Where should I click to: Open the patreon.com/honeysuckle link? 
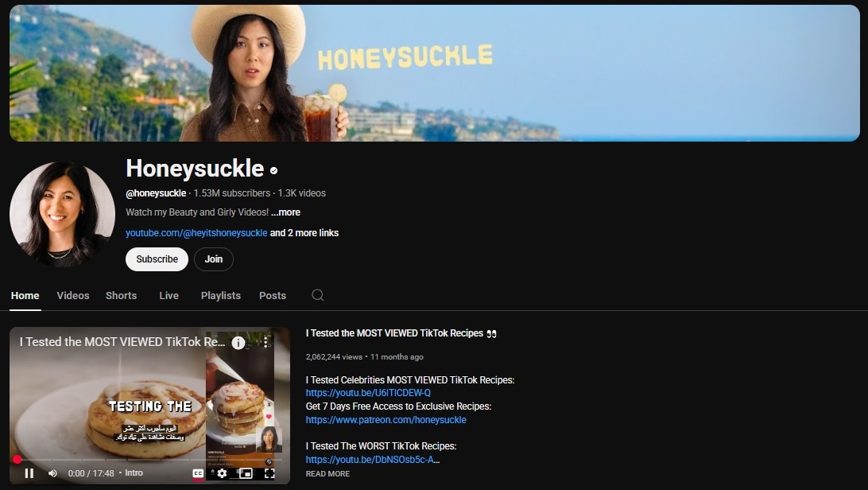(x=386, y=420)
